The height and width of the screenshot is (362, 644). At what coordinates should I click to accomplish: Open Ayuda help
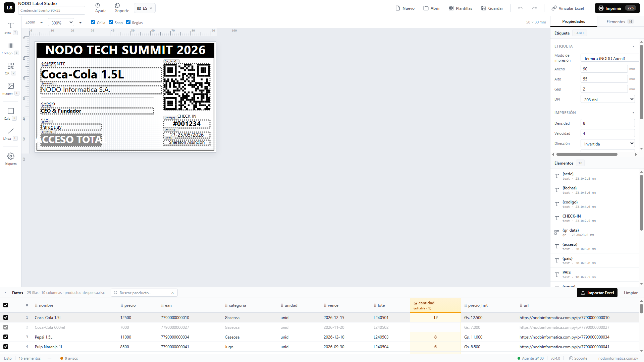(x=101, y=8)
